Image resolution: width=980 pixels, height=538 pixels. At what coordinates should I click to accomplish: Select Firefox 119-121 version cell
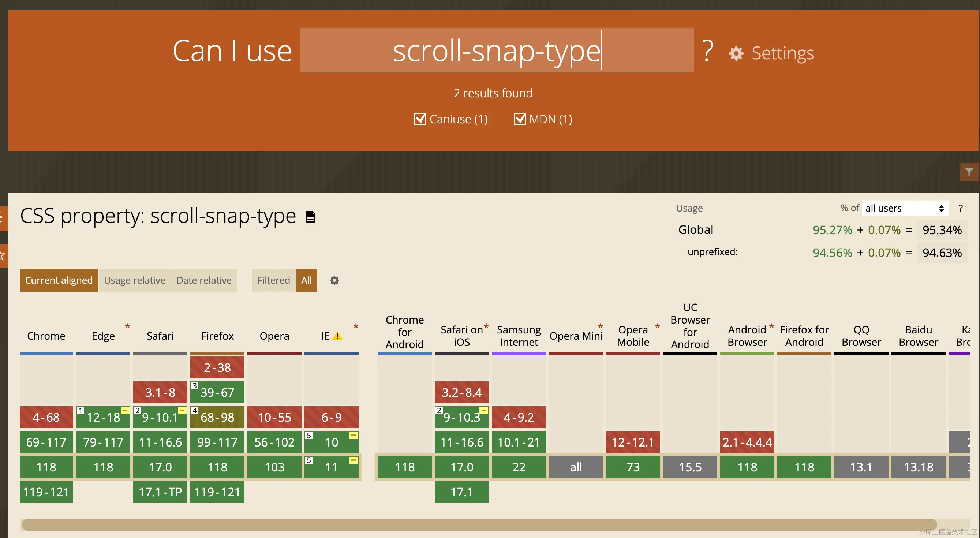click(217, 492)
